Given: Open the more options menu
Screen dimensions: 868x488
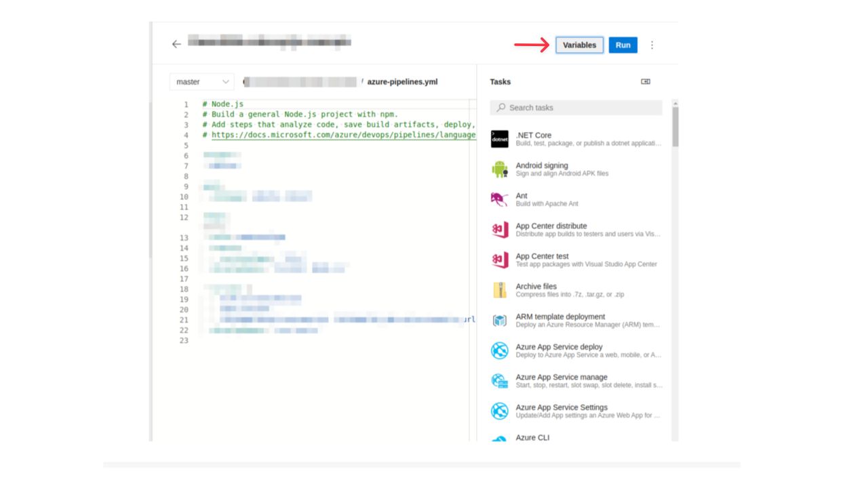Looking at the screenshot, I should click(x=652, y=45).
